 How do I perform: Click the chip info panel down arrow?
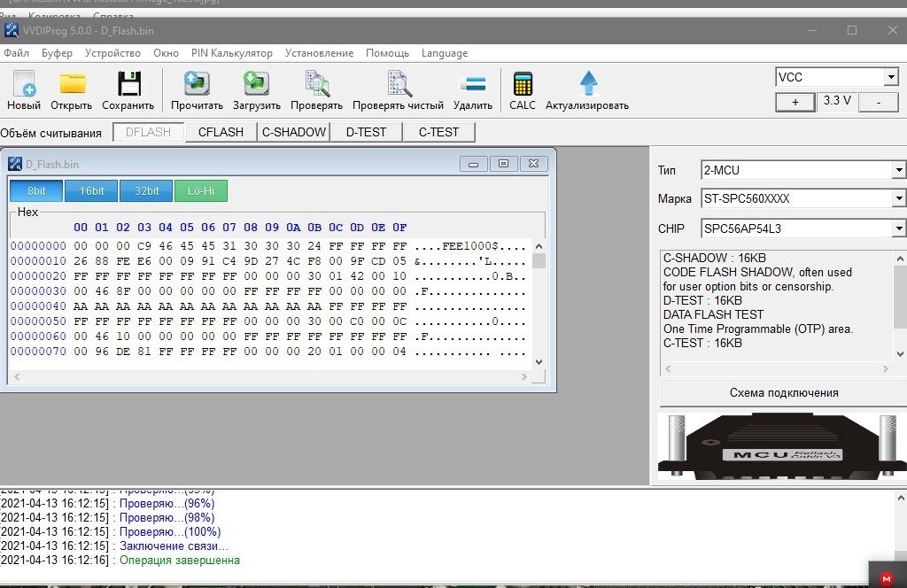[x=900, y=354]
